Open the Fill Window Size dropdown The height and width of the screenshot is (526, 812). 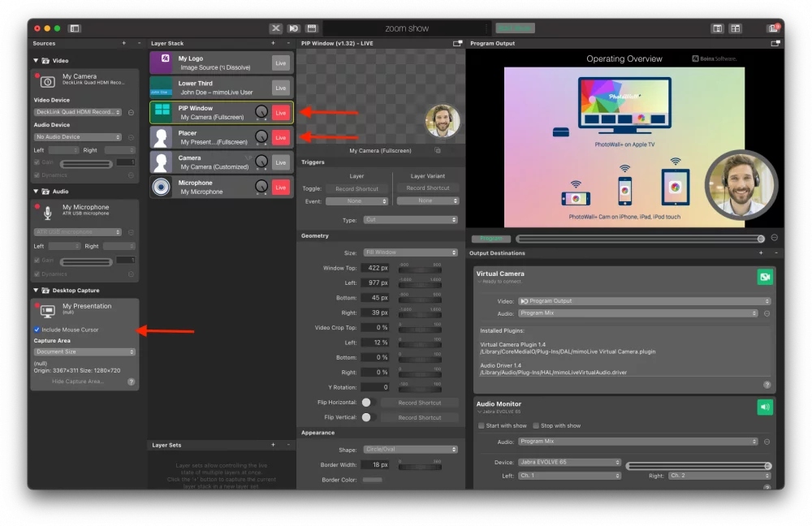pos(410,252)
